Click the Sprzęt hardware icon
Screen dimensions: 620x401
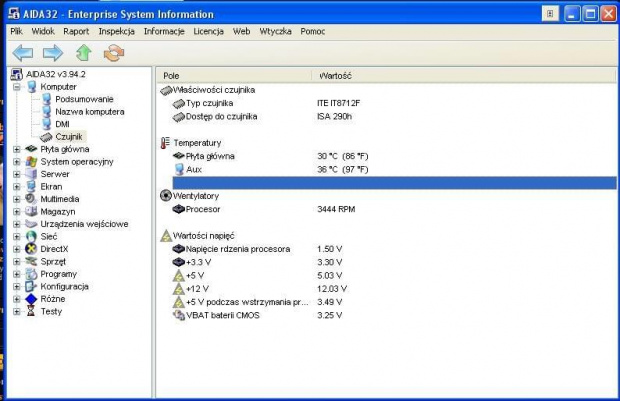(x=31, y=261)
